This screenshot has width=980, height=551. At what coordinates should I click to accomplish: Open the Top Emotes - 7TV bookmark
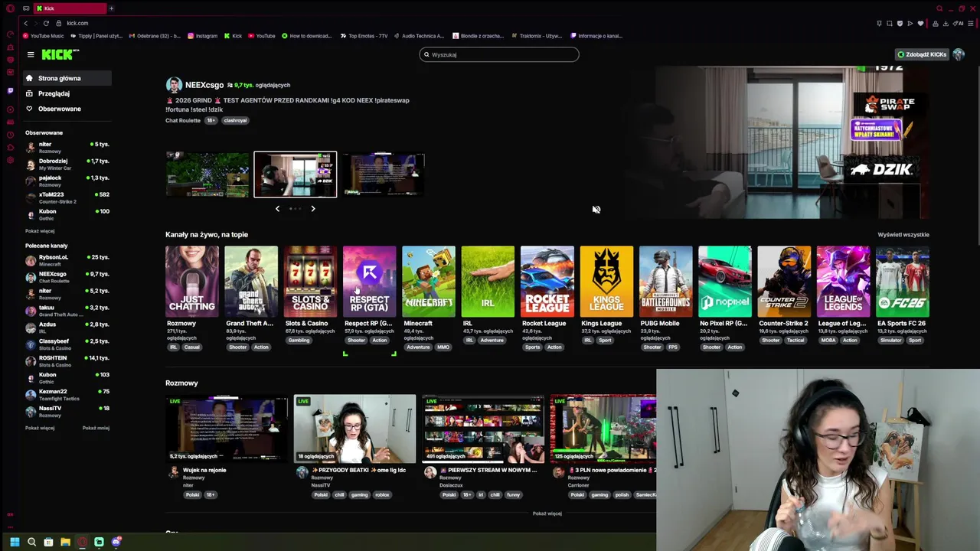click(364, 36)
